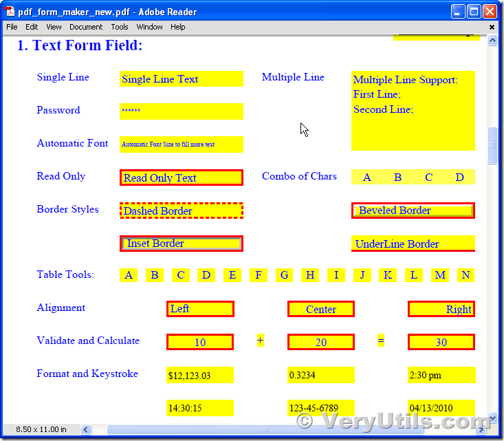The width and height of the screenshot is (504, 441).
Task: Click the Combo of Chars field
Action: [413, 177]
